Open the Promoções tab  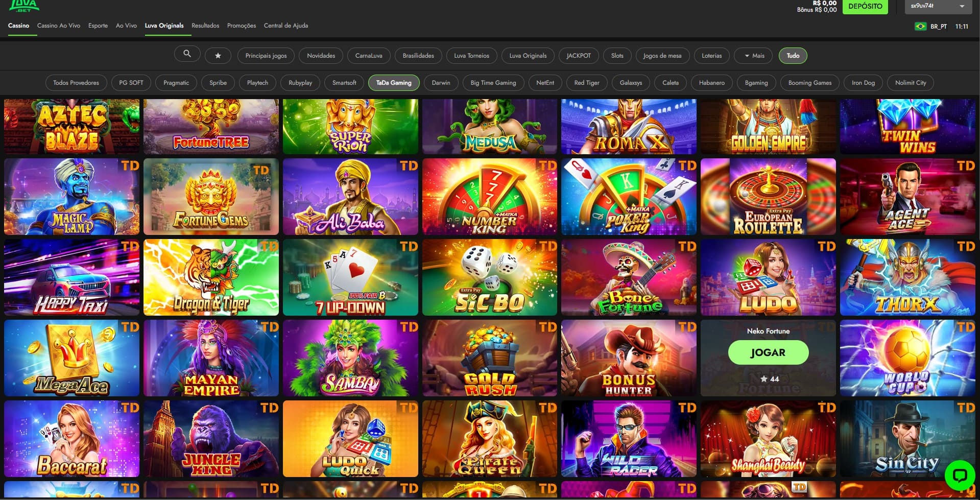tap(242, 26)
